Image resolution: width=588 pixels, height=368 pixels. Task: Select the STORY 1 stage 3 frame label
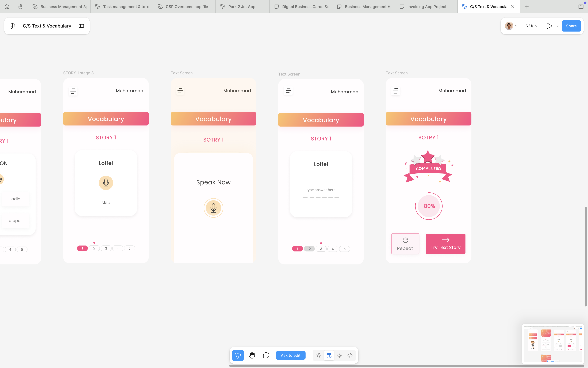pyautogui.click(x=78, y=73)
